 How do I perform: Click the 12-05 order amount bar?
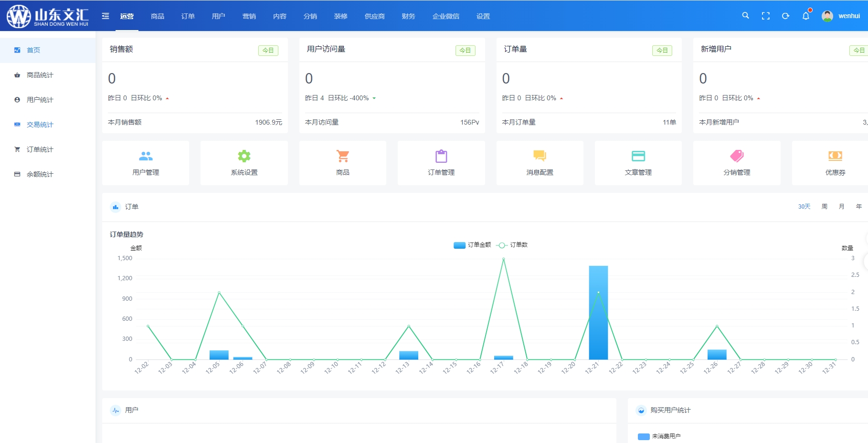(219, 355)
